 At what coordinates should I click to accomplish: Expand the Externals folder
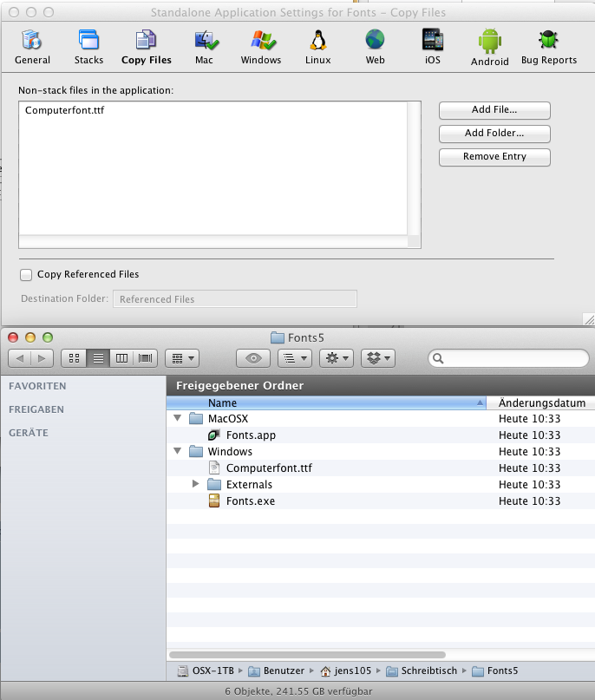[x=196, y=485]
